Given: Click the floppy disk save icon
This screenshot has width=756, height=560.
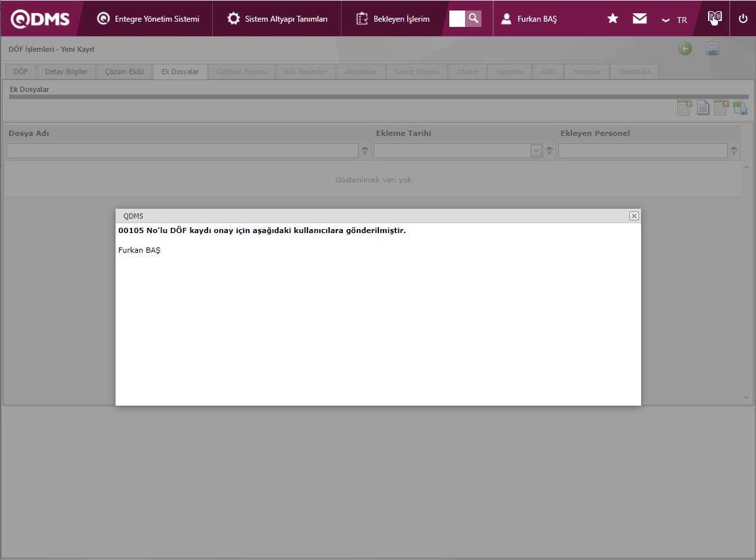Looking at the screenshot, I should (713, 49).
